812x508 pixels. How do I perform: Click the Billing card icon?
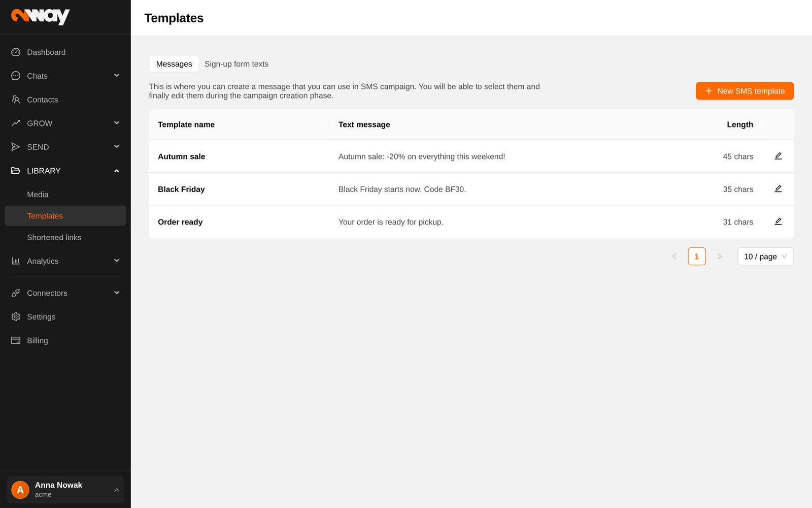tap(16, 340)
